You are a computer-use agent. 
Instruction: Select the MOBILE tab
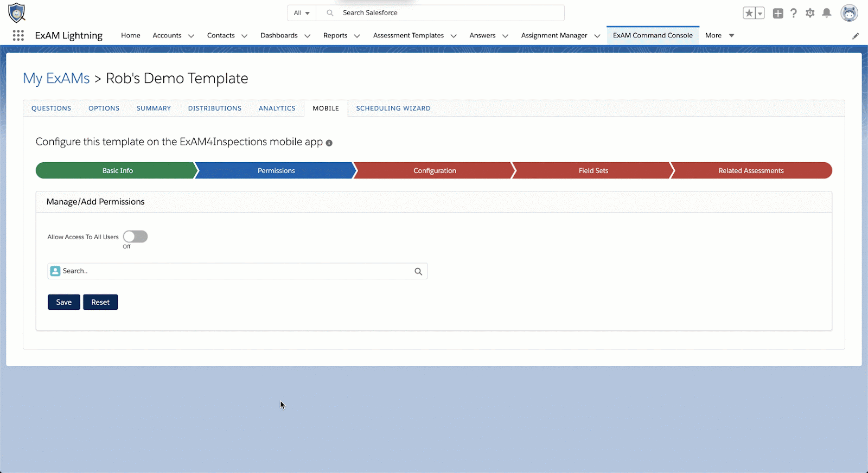click(325, 108)
